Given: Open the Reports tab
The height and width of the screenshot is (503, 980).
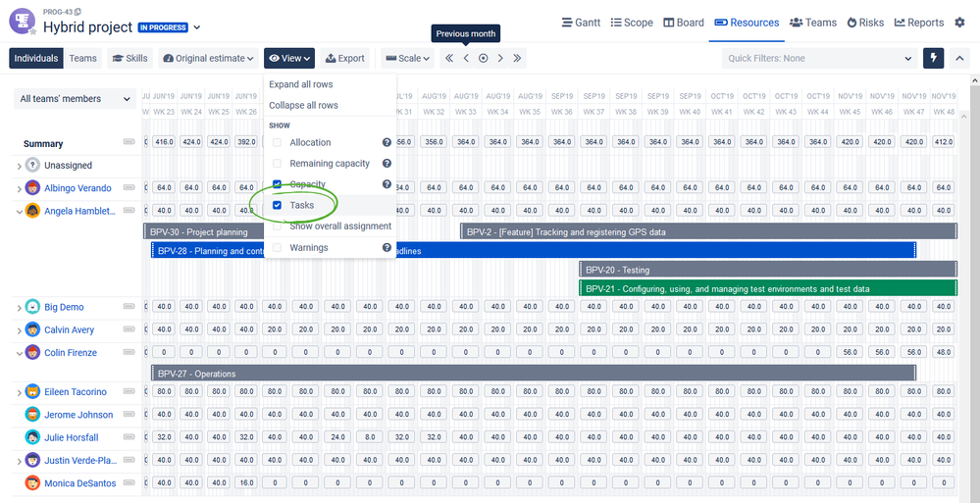Looking at the screenshot, I should 919,23.
